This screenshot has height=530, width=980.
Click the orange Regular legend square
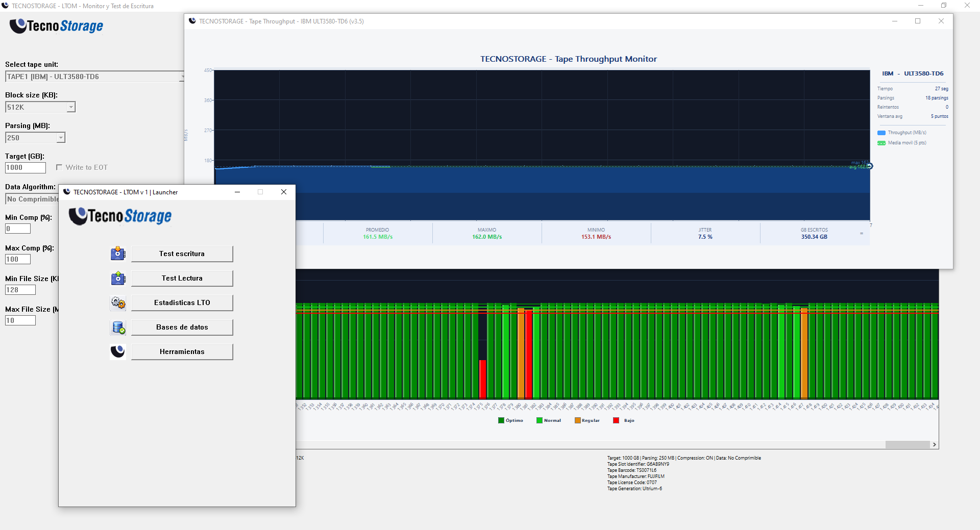(x=578, y=420)
